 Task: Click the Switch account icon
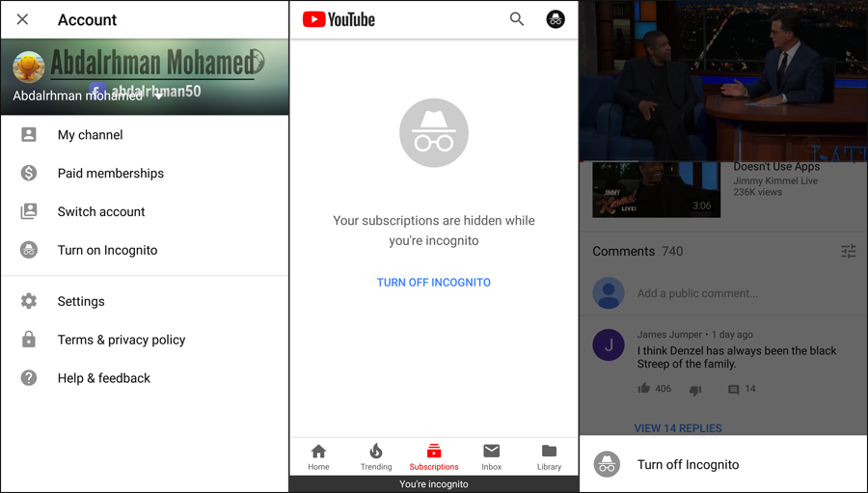click(29, 211)
